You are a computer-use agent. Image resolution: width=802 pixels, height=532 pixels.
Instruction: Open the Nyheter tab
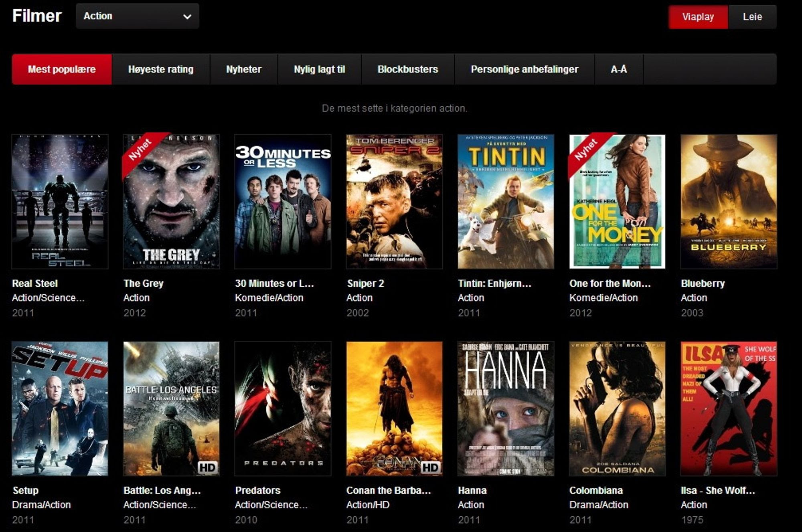(244, 69)
